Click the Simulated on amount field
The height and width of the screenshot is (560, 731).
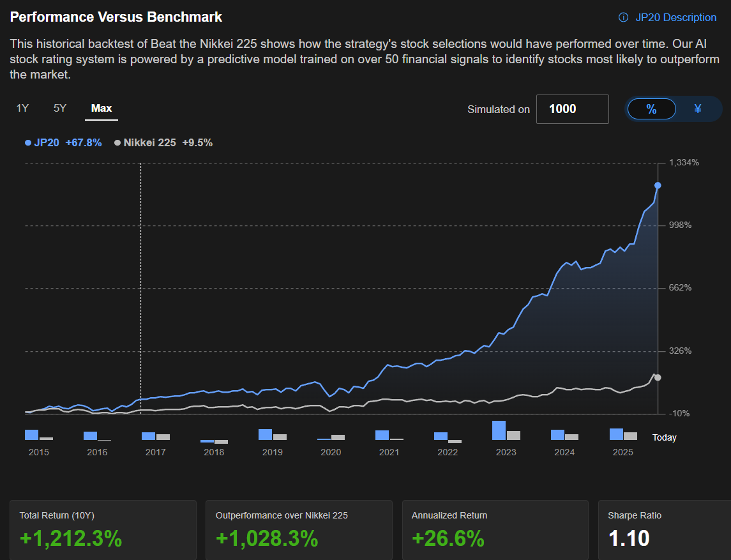click(x=572, y=109)
